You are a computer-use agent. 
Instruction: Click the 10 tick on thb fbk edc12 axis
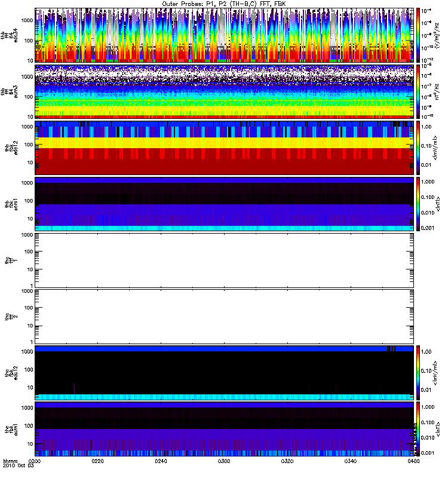(x=30, y=163)
